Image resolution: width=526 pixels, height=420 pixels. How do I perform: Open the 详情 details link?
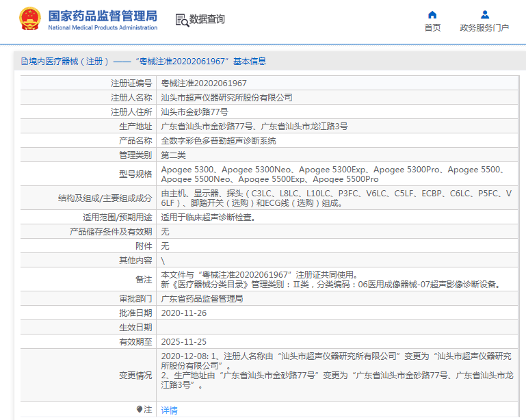(x=170, y=410)
